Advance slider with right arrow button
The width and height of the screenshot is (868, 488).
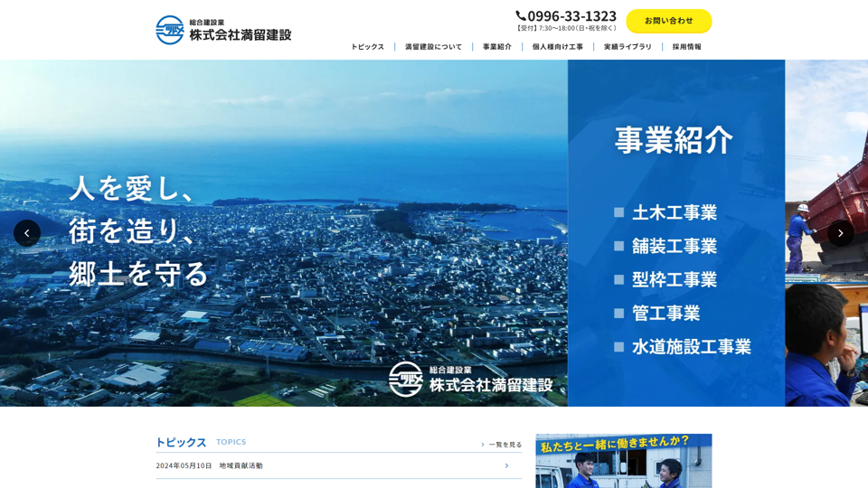840,233
